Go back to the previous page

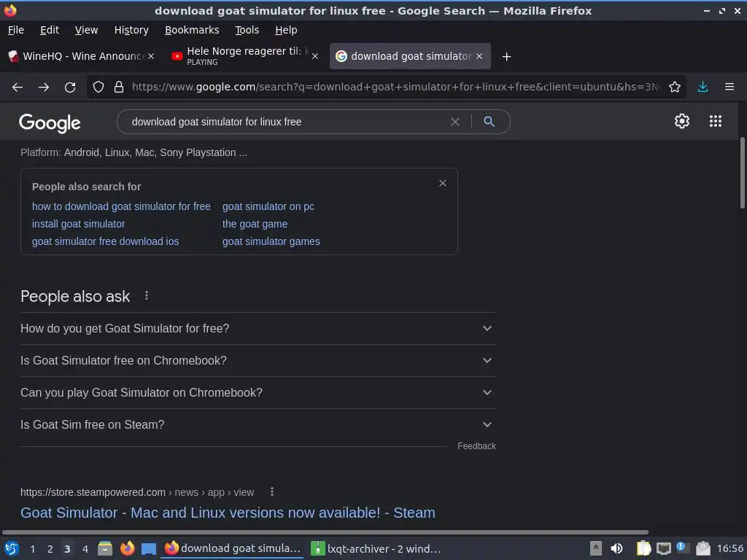click(x=18, y=87)
